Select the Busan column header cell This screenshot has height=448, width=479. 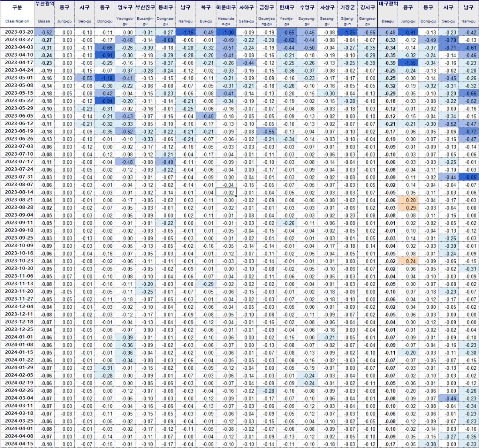coord(44,14)
